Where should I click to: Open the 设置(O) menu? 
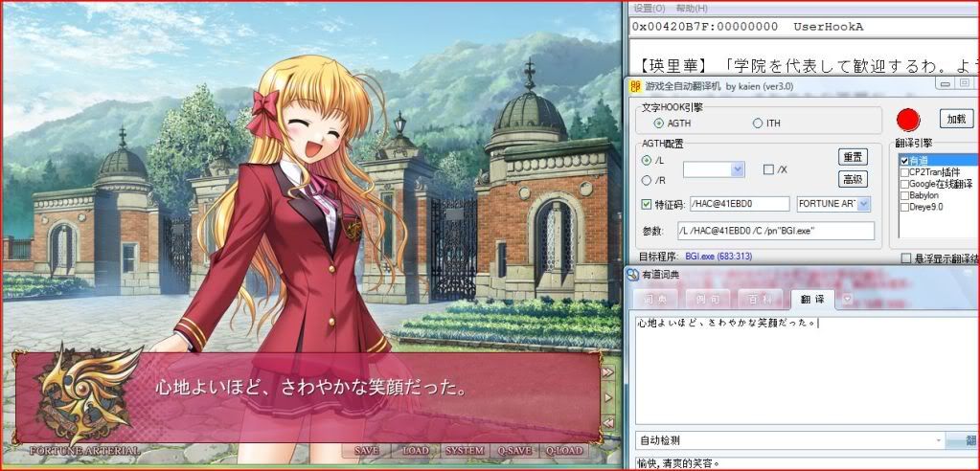pos(650,8)
